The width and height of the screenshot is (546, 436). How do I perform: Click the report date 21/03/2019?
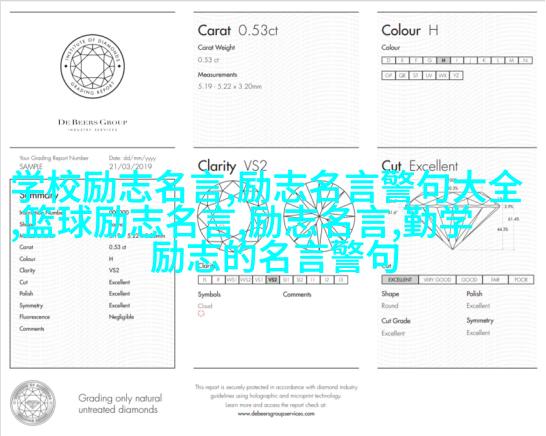[x=130, y=166]
